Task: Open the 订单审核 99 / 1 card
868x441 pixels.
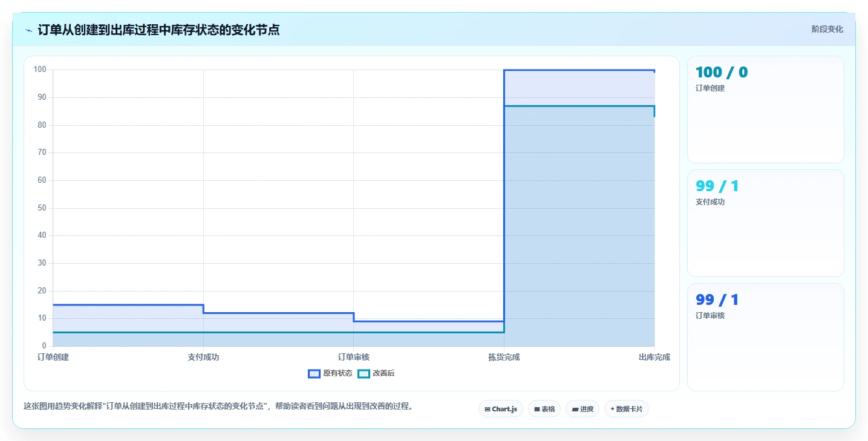Action: (x=765, y=337)
